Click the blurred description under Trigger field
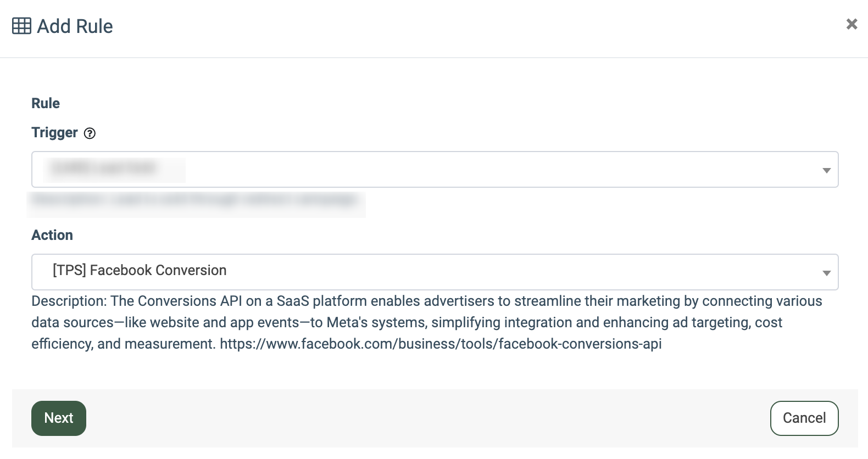Screen dimensions: 868x459 (x=195, y=199)
